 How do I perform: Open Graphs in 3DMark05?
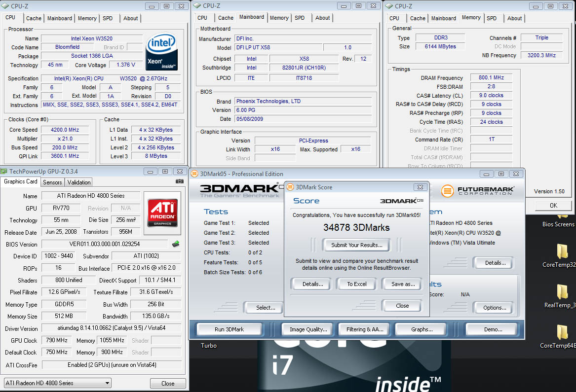click(422, 329)
